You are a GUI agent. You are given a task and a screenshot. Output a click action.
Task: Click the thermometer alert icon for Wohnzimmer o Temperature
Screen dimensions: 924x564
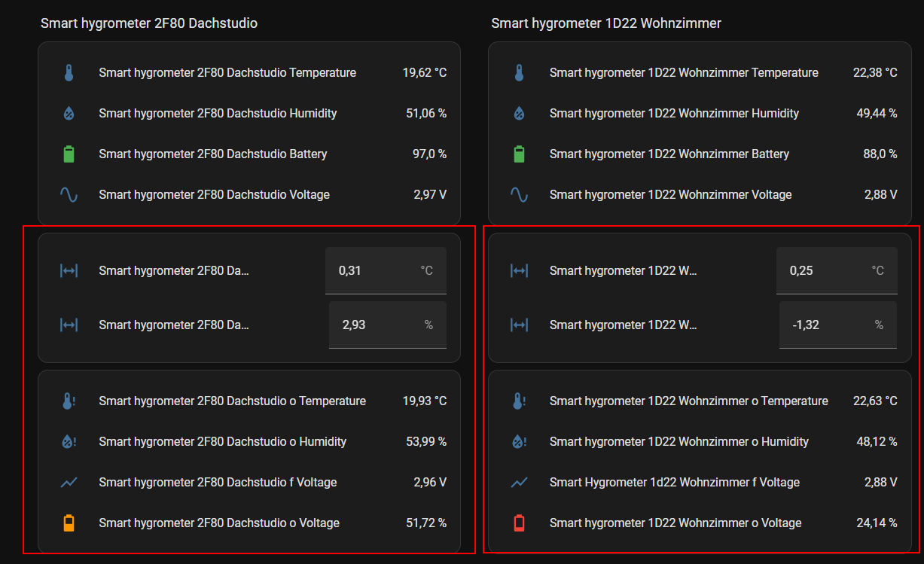pos(519,401)
